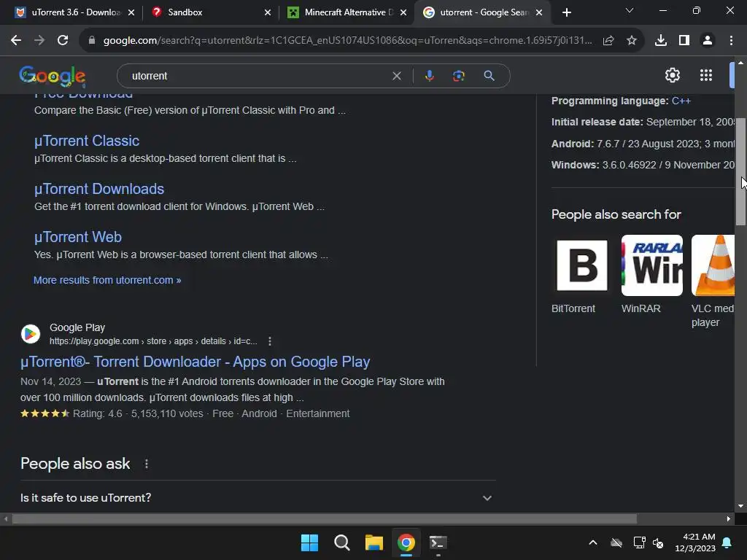The width and height of the screenshot is (747, 560).
Task: Go back using the browser back arrow
Action: click(16, 41)
